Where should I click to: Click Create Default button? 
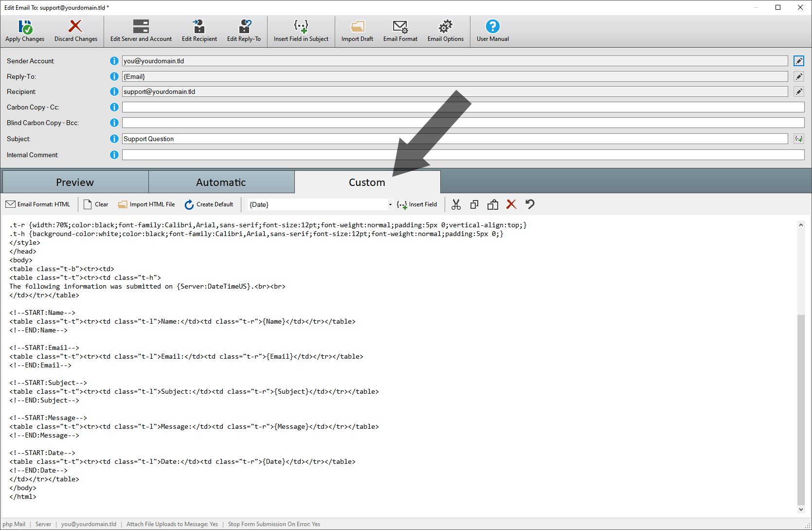point(209,204)
